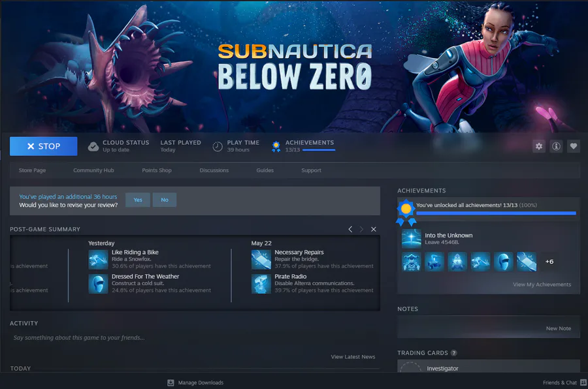Click fifth achievement thumbnail in achievements row
Screen dimensions: 588x389
[x=503, y=262]
